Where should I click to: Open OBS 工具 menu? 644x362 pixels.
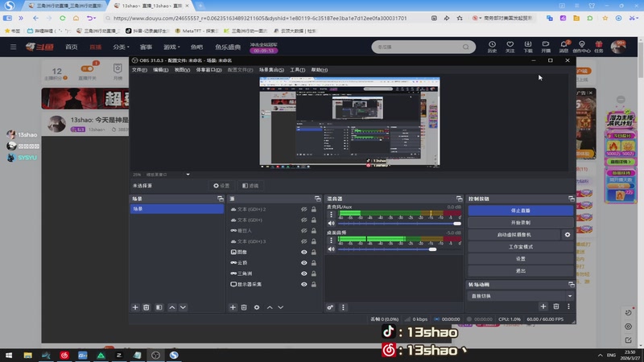[x=297, y=70]
